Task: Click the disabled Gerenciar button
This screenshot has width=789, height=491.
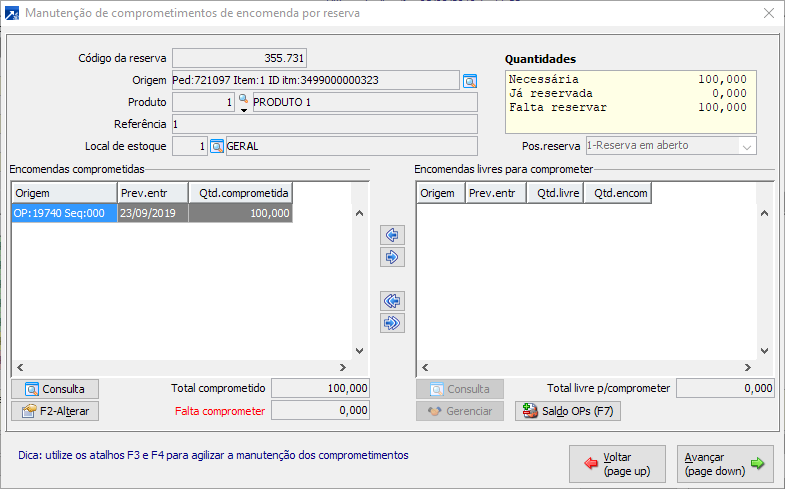Action: pos(460,411)
